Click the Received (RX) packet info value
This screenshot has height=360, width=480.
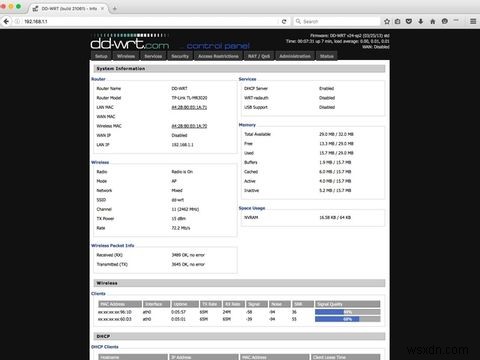pos(188,255)
